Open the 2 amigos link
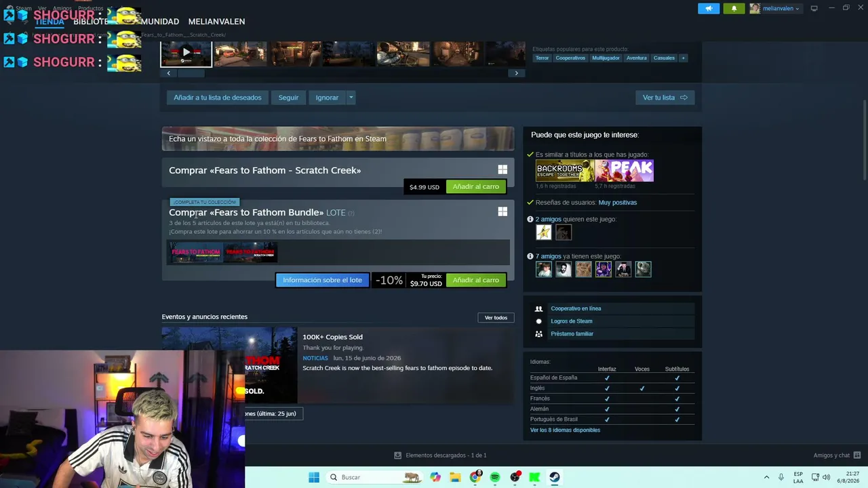 548,220
